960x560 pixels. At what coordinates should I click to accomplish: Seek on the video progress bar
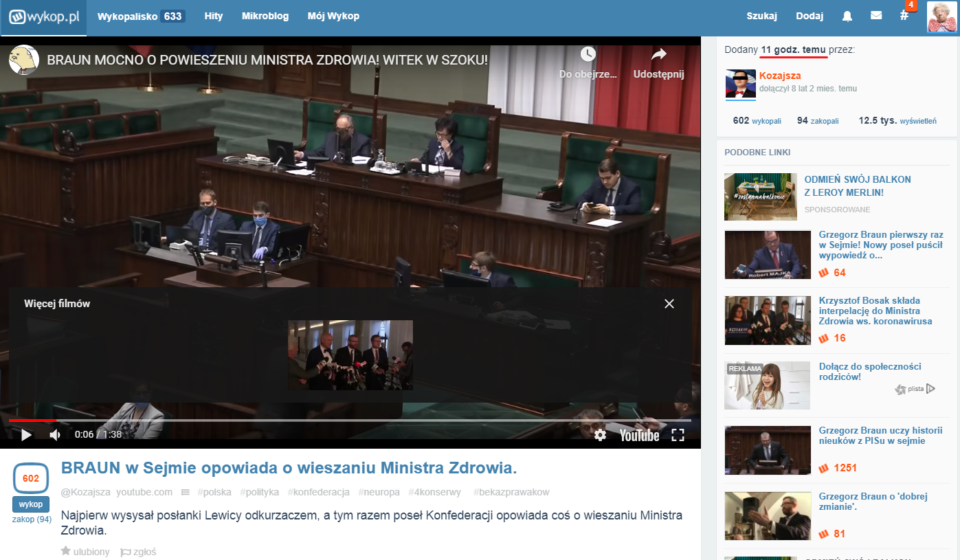coord(350,420)
